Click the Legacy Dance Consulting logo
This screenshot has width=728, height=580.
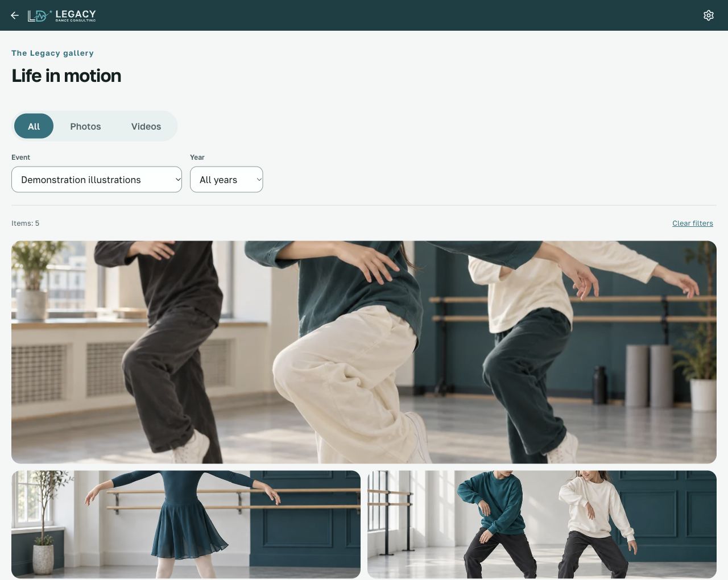tap(62, 15)
